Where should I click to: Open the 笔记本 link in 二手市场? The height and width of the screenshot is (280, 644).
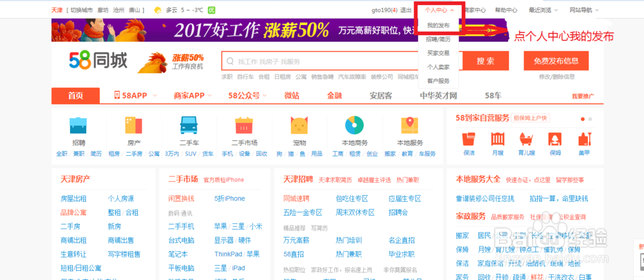[x=178, y=254]
